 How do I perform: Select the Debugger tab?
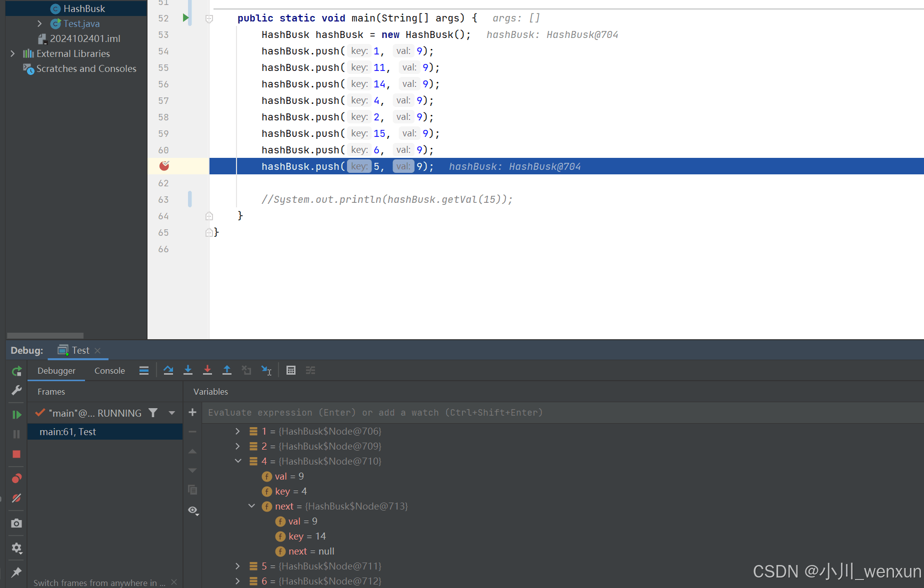click(x=56, y=371)
